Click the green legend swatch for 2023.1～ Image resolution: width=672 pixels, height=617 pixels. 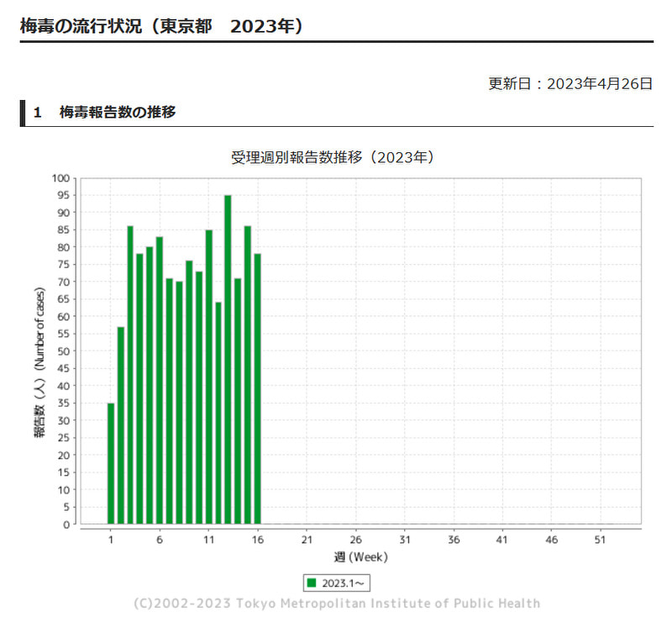pyautogui.click(x=312, y=582)
